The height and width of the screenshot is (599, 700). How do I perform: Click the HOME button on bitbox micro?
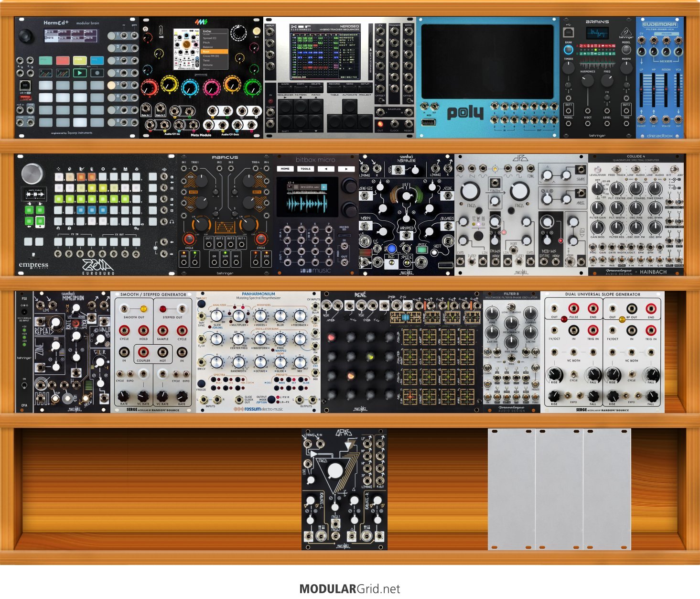point(285,169)
